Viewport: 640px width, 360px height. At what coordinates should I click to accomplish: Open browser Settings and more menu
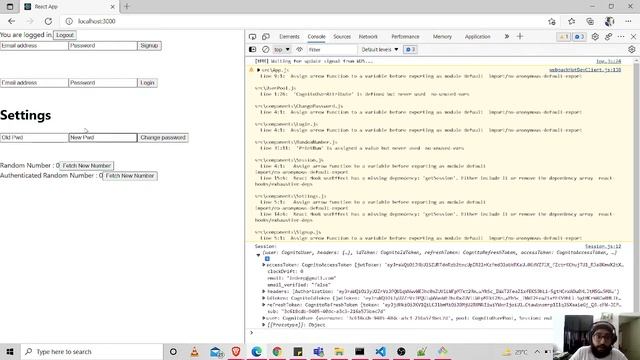(x=628, y=21)
